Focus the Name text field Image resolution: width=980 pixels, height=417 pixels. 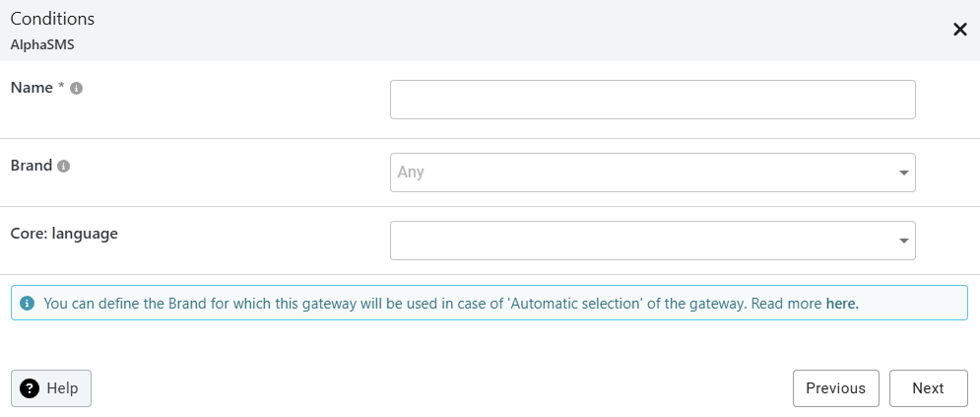click(652, 100)
